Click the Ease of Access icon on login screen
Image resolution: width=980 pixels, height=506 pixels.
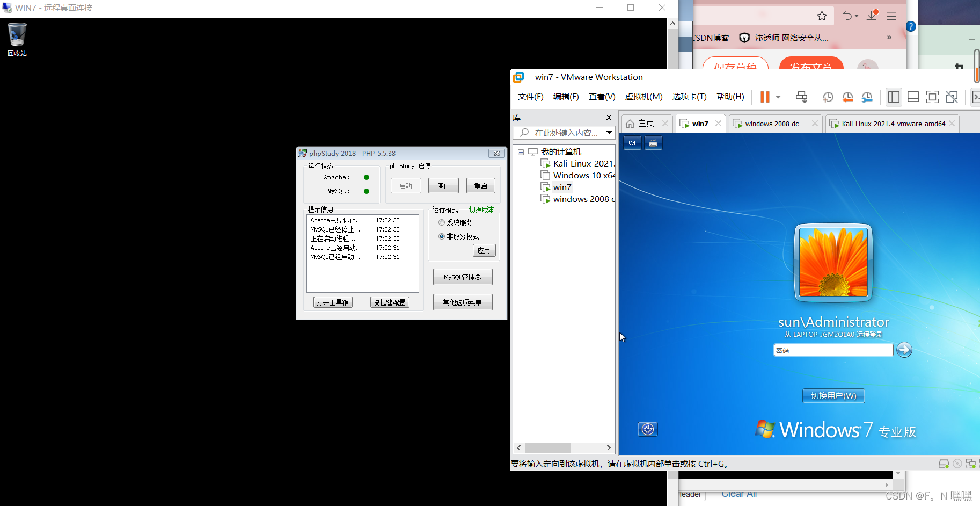[x=648, y=429]
